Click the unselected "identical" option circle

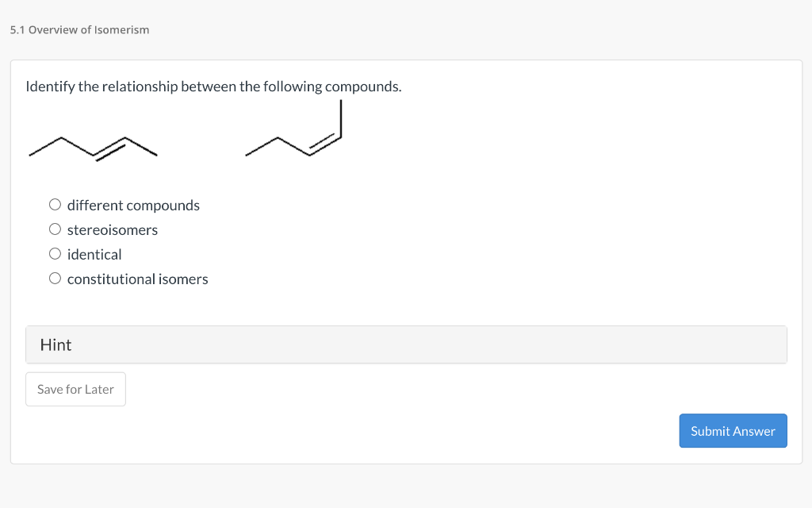coord(55,253)
